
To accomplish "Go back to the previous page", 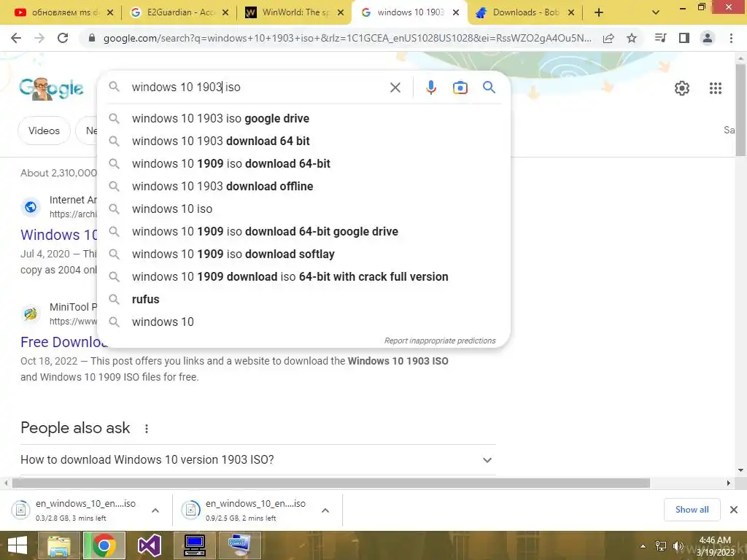I will [16, 38].
